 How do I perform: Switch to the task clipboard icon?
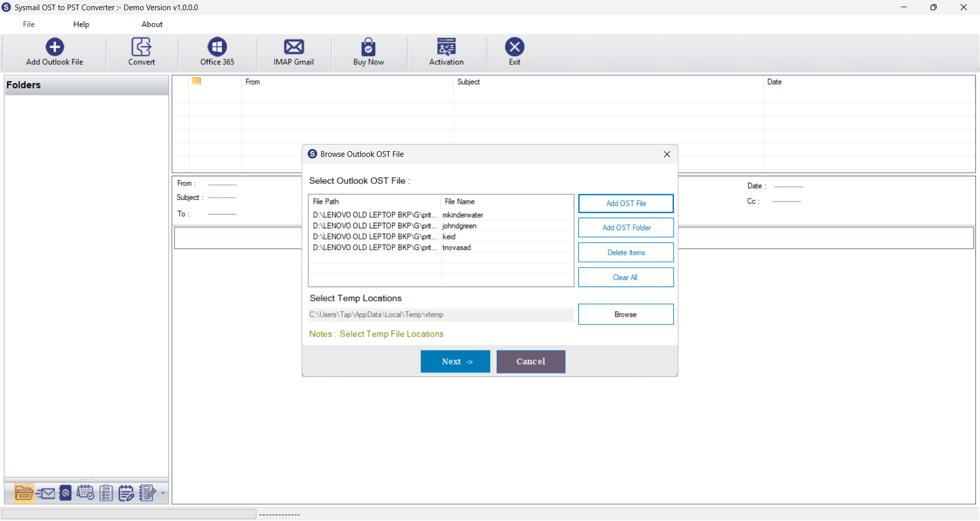pos(106,493)
